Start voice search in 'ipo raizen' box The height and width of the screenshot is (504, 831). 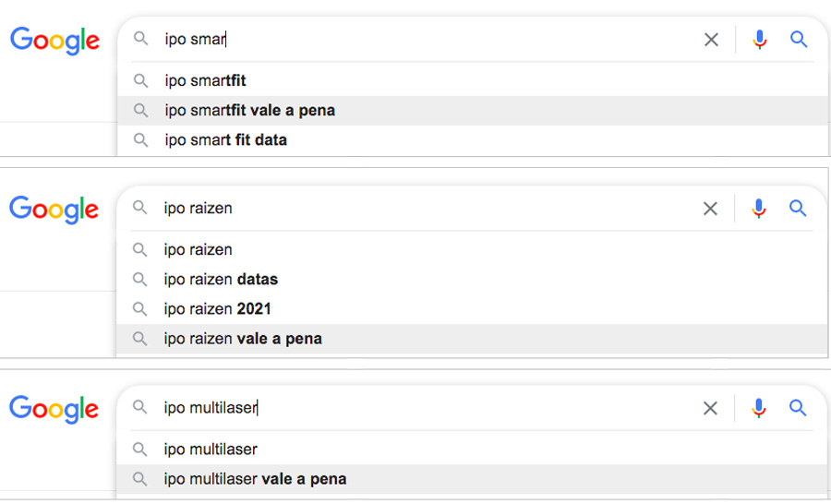point(759,209)
